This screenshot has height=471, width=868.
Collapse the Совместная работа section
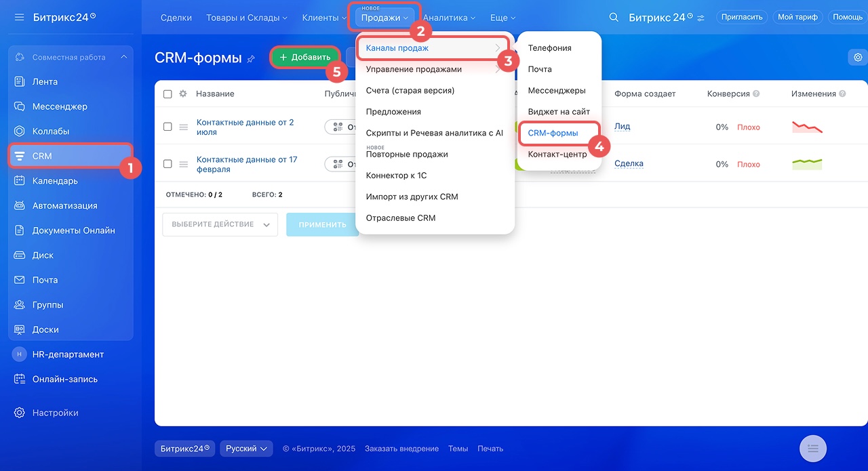123,58
